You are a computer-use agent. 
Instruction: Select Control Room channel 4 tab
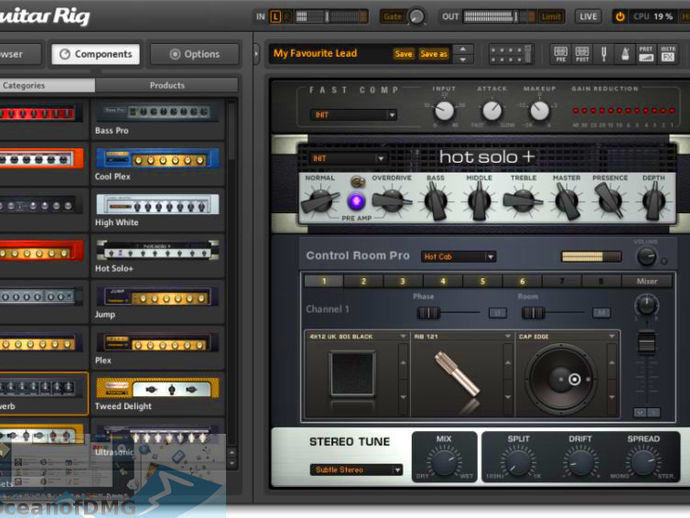click(x=443, y=281)
